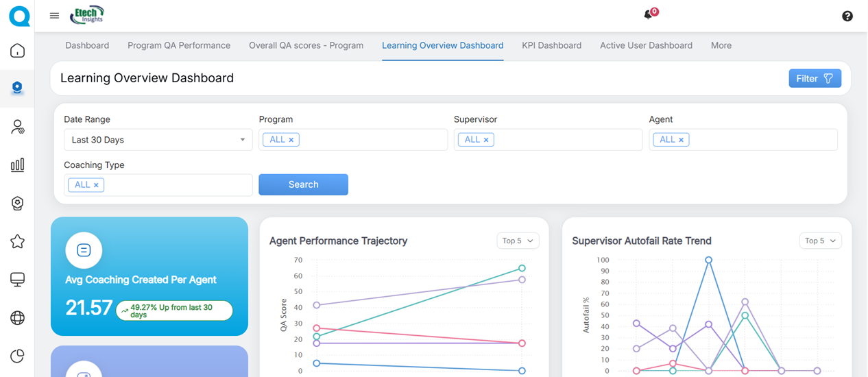Open the hamburger menu icon
The height and width of the screenshot is (377, 868).
pos(54,16)
